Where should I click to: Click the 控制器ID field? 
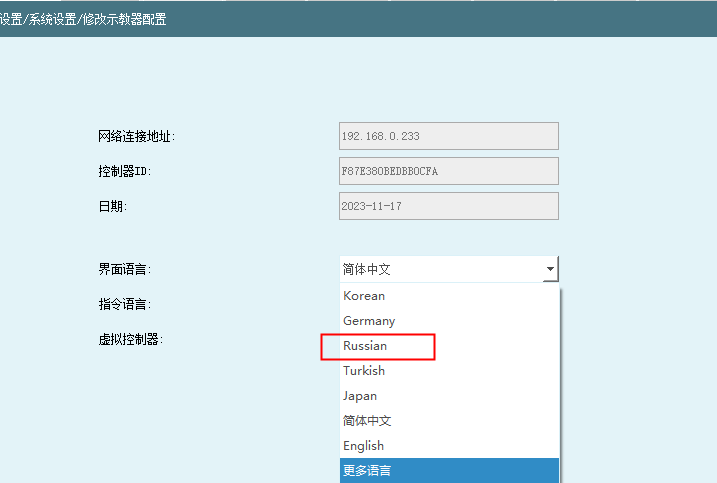448,171
